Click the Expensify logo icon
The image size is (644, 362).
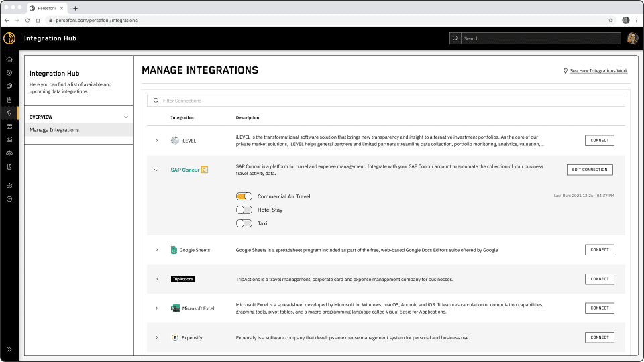(x=175, y=337)
